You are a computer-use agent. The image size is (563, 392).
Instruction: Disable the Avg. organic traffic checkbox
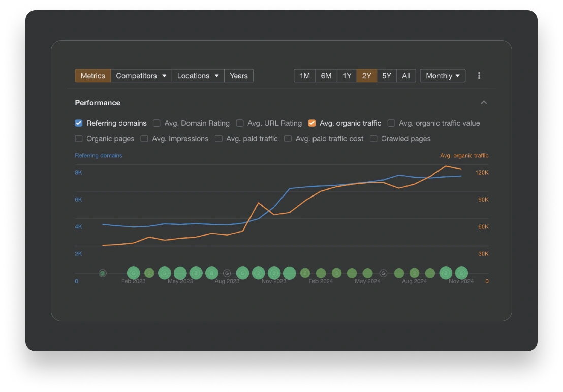click(311, 123)
